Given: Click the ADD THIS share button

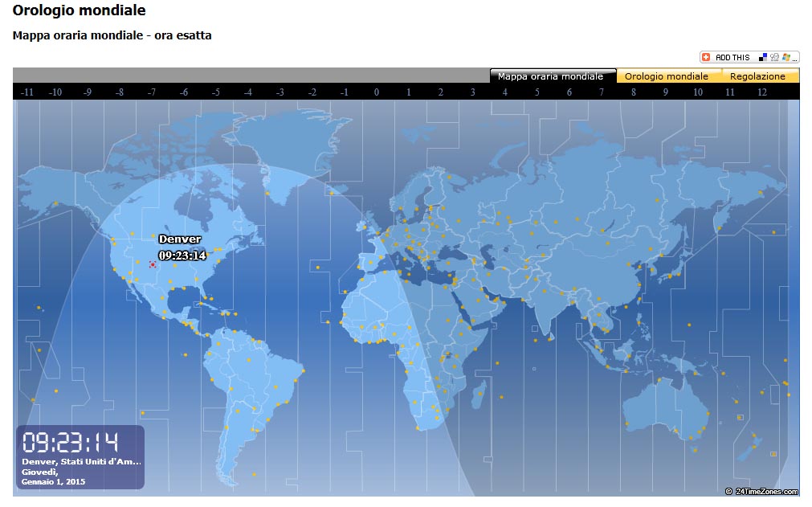Looking at the screenshot, I should click(x=732, y=58).
